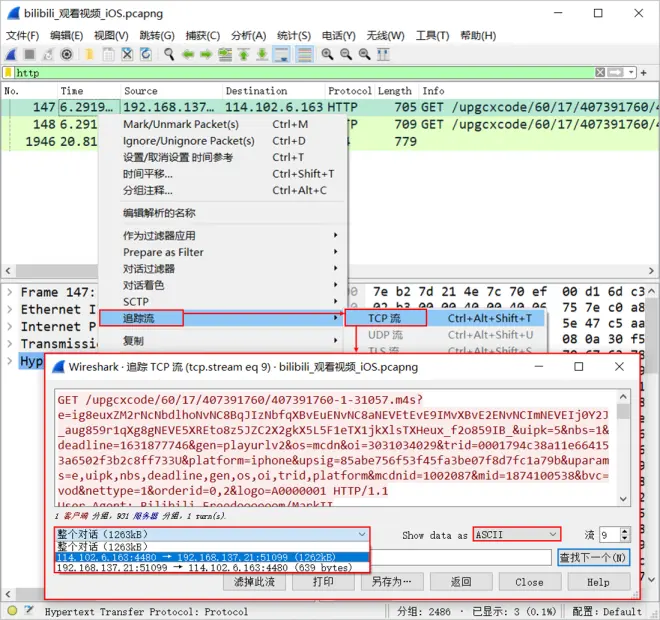Add a filter button with plus
Screen dimensions: 660x620
click(644, 73)
